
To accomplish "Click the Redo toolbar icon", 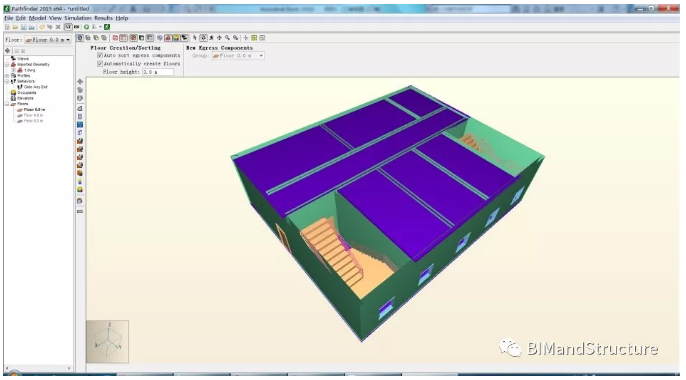I will (x=50, y=27).
